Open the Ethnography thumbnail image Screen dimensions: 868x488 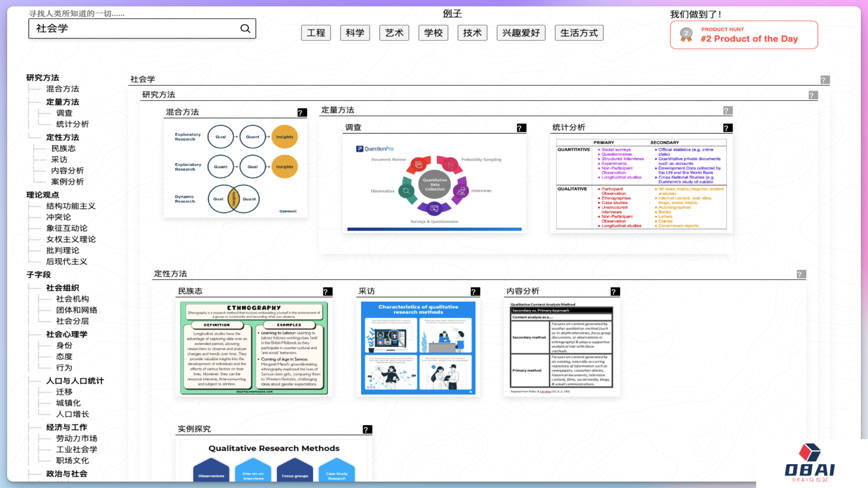[x=254, y=348]
